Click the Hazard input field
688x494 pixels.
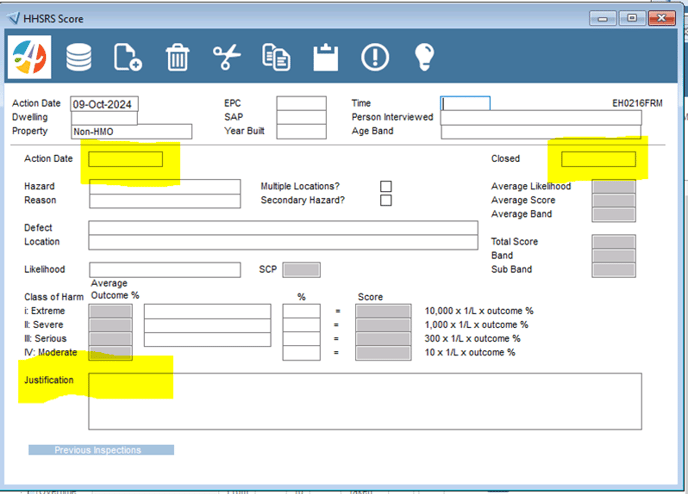click(x=165, y=186)
